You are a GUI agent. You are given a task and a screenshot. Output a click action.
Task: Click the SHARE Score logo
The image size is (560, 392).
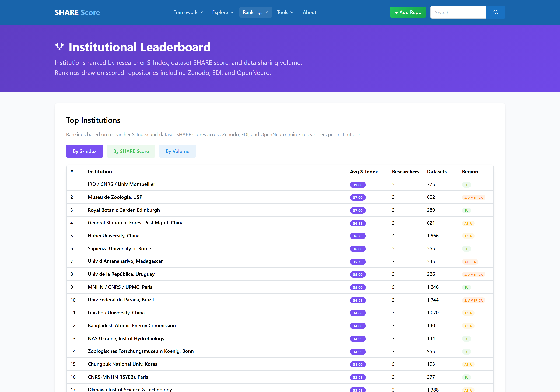pyautogui.click(x=77, y=12)
